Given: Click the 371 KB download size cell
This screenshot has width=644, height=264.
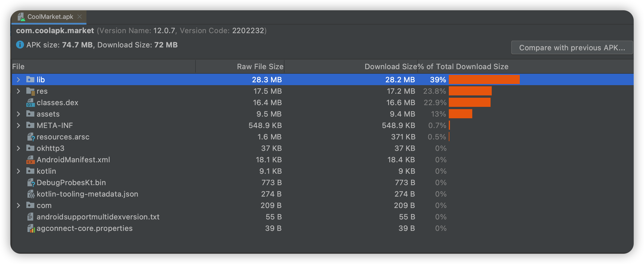Looking at the screenshot, I should [403, 137].
